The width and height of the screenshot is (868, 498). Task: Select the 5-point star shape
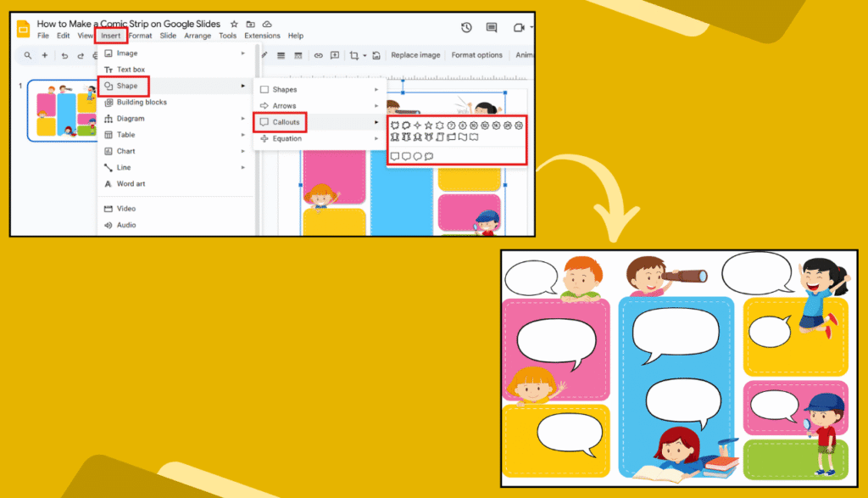click(428, 126)
